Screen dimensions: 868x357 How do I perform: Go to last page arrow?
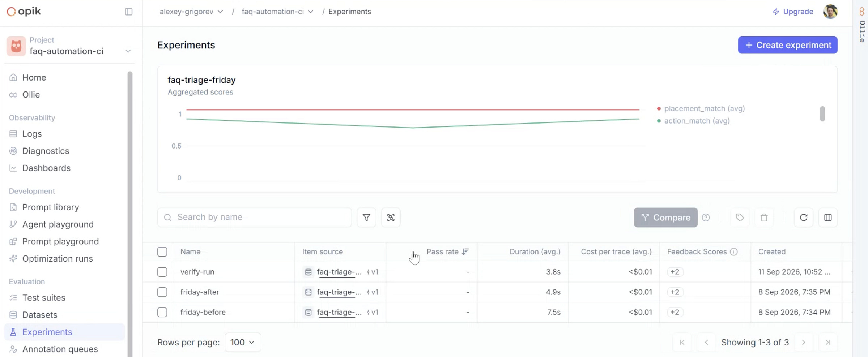pyautogui.click(x=828, y=342)
